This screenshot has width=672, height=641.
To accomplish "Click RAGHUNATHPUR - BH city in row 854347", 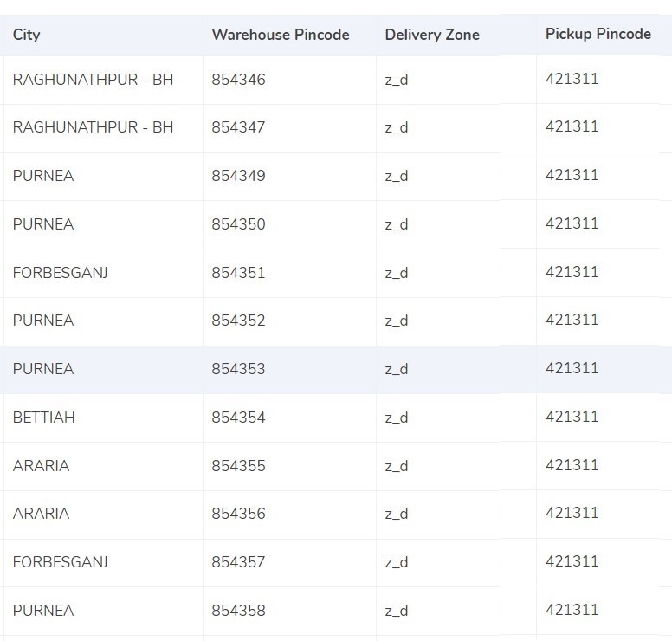I will (93, 127).
